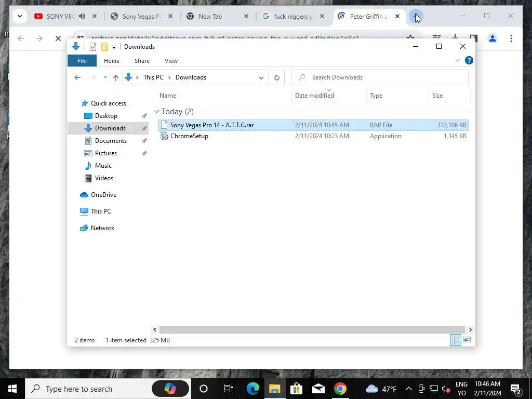The width and height of the screenshot is (532, 399).
Task: Close the New Tab Chrome tab
Action: [246, 16]
